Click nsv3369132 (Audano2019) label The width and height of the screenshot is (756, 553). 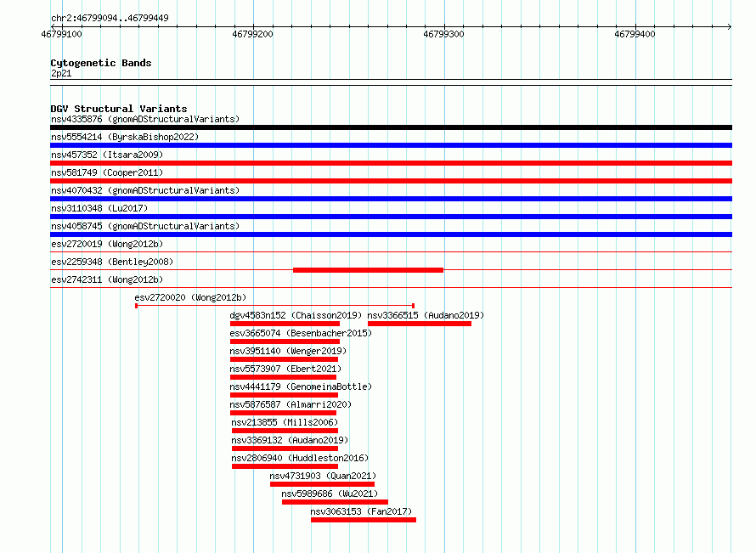point(290,440)
